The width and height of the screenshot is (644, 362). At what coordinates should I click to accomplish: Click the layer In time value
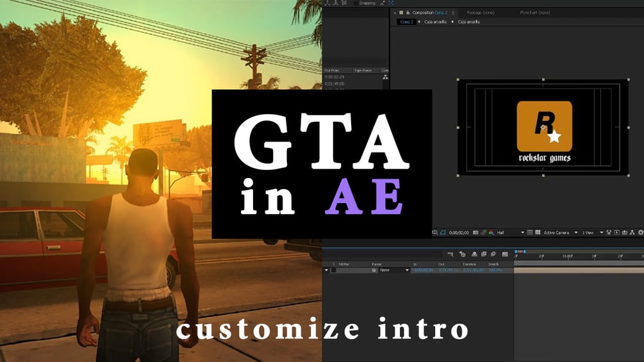(423, 270)
